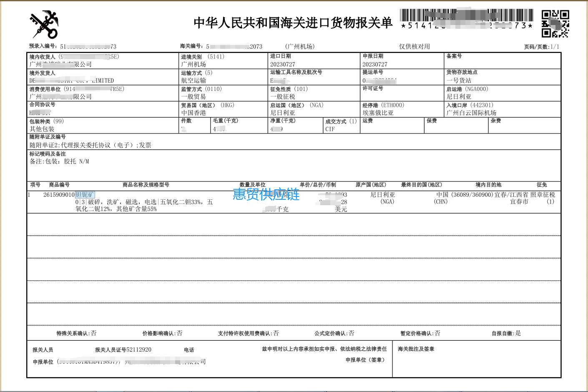Select the 一般贸易 supervision mode value
Image resolution: width=588 pixels, height=392 pixels.
pos(193,96)
